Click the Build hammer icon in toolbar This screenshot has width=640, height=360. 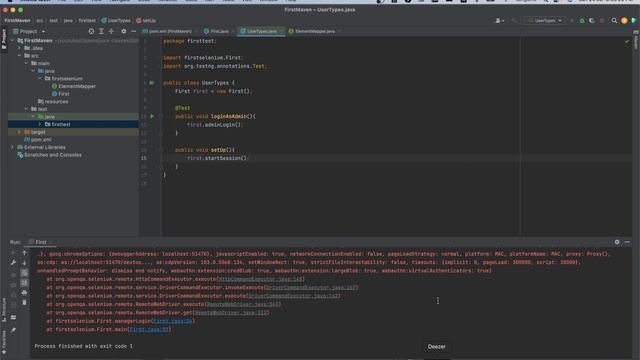(x=514, y=20)
